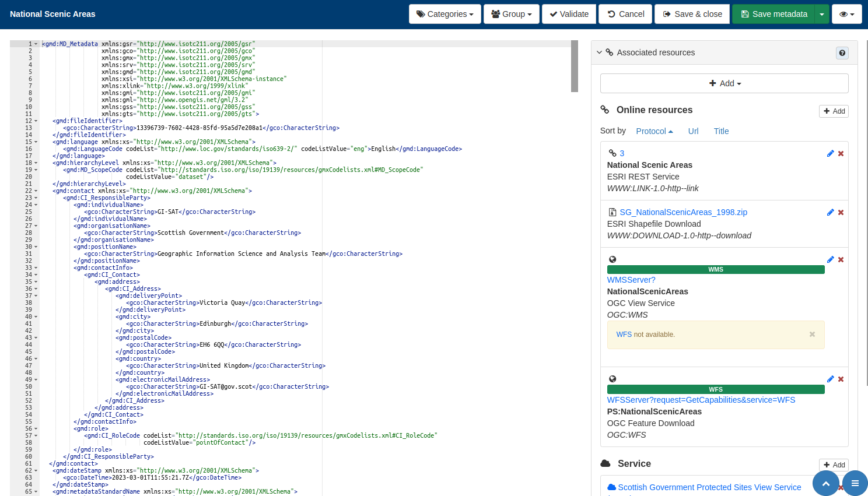Open the Categories dropdown
Viewport: 868px width, 496px height.
445,14
